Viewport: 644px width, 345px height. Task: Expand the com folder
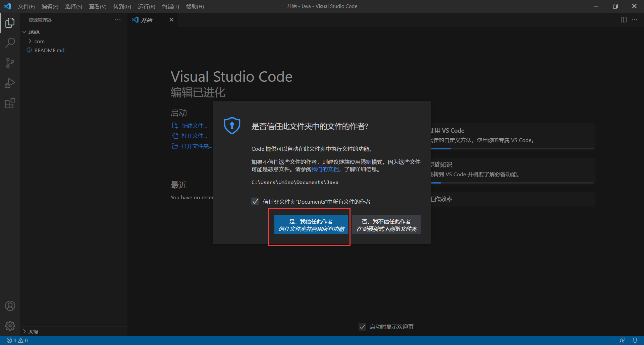coord(30,41)
